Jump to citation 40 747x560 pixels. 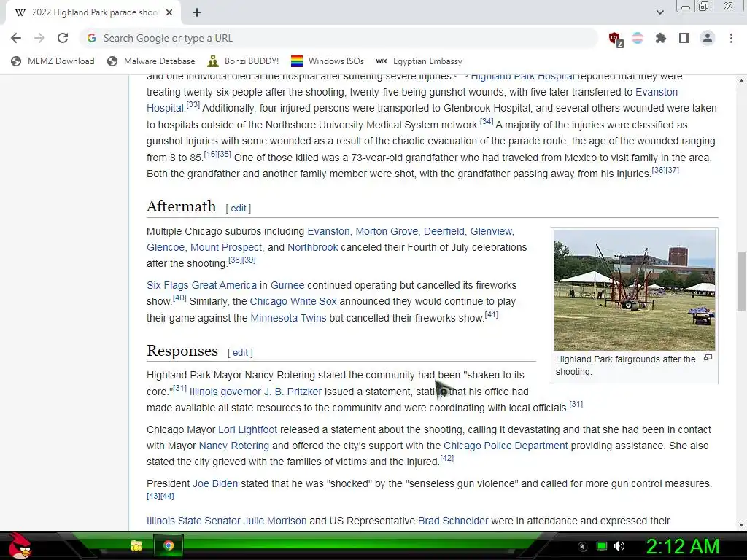pos(179,297)
